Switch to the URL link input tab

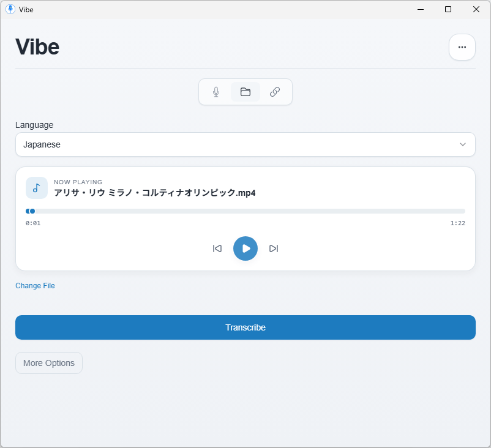click(275, 92)
